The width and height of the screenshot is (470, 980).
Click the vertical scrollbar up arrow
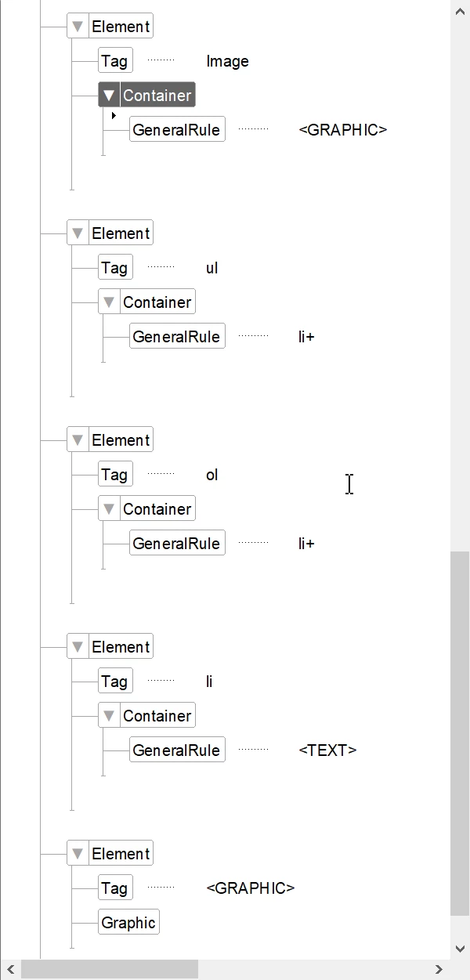(x=460, y=10)
